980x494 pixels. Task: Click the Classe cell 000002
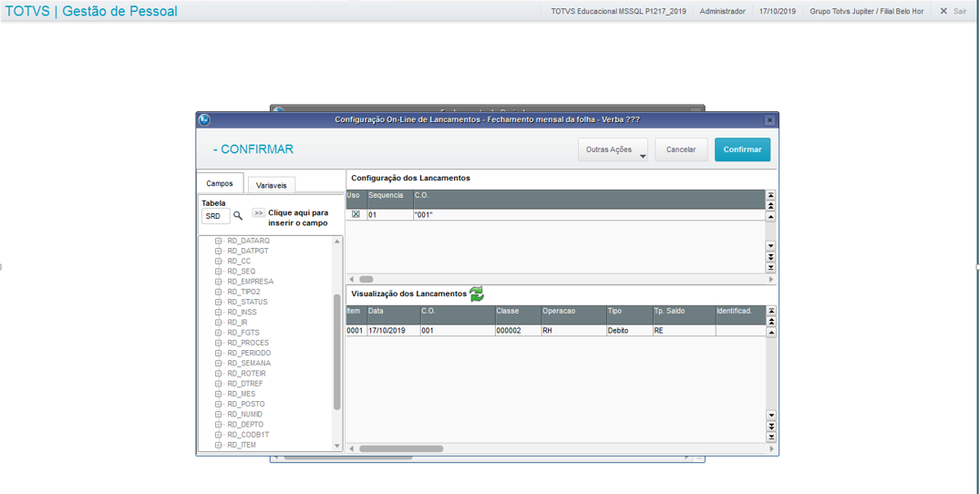[518, 330]
